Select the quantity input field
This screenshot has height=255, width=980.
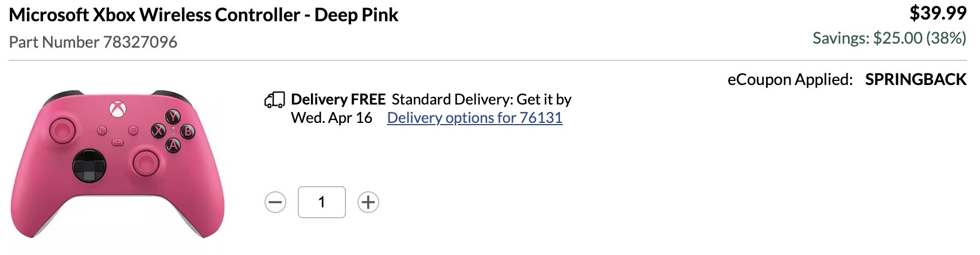(322, 202)
